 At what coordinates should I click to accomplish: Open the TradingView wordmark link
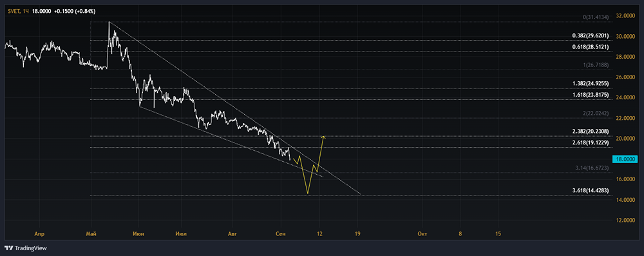(31, 248)
